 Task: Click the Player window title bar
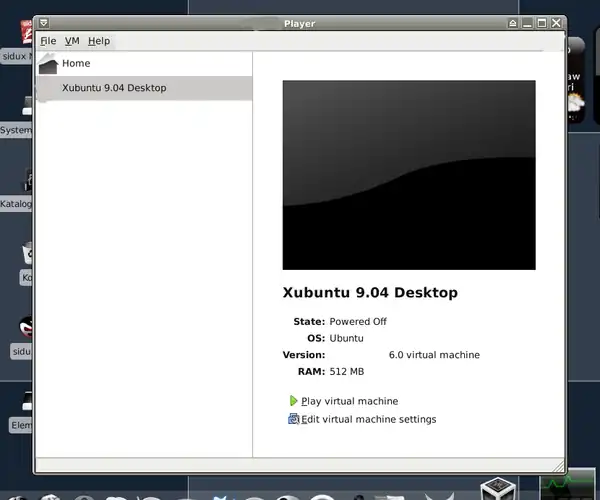pos(300,22)
